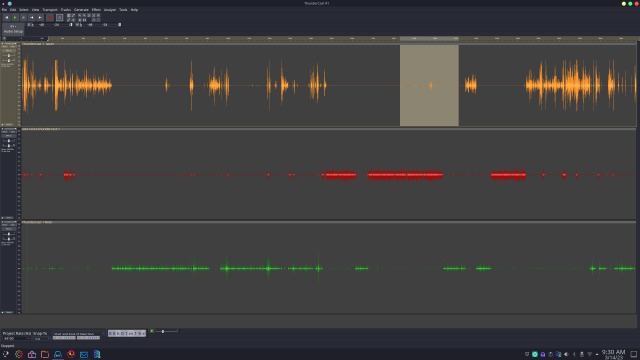Image resolution: width=640 pixels, height=360 pixels.
Task: Collapse the red middle track
Action: [x=2, y=218]
